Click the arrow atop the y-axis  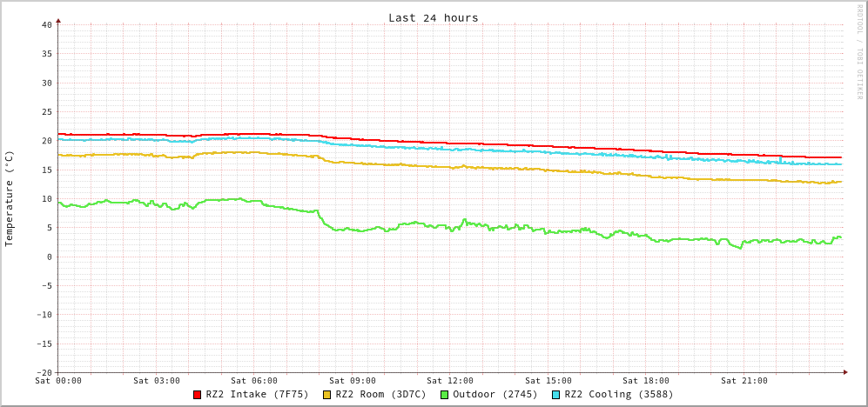[x=58, y=20]
